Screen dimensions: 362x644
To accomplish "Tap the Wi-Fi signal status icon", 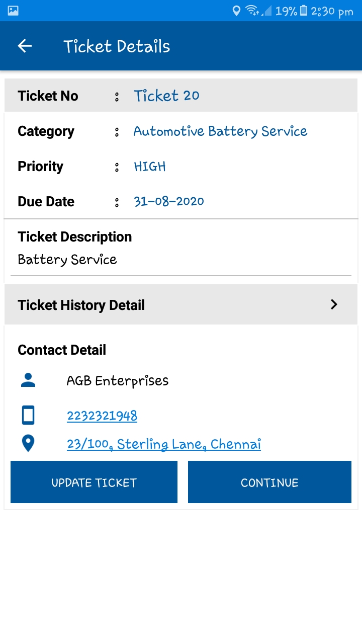I will (252, 11).
